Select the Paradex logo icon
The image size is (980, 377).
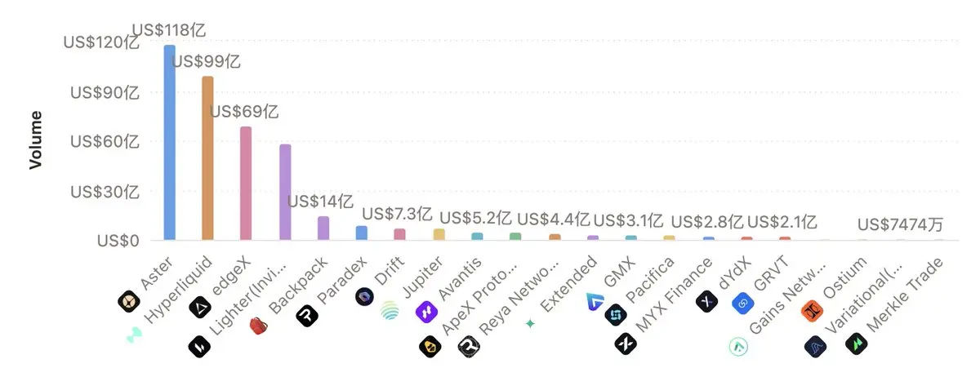[307, 316]
